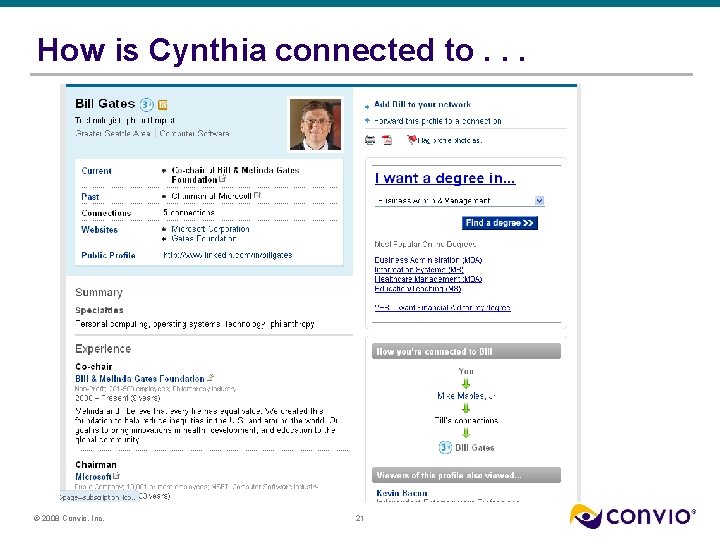
Task: Click the 3rd degree badge beside Bill Gates name
Action: pyautogui.click(x=146, y=105)
